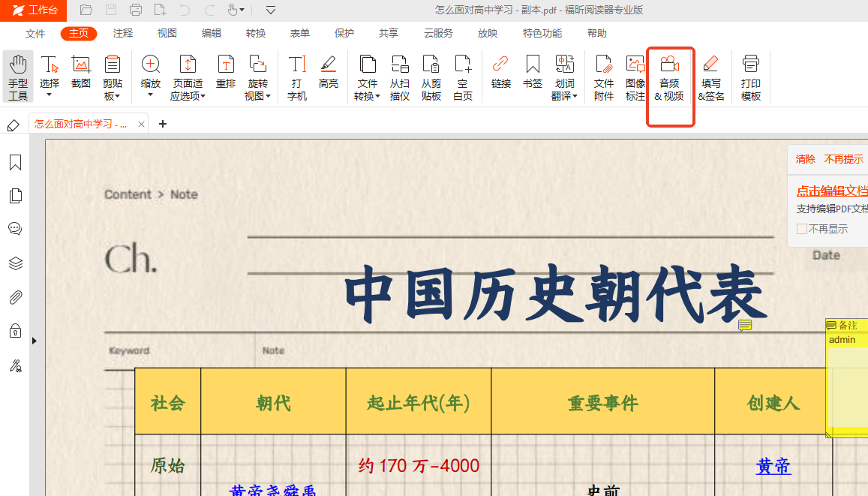The height and width of the screenshot is (496, 868).
Task: Open the bookmarks panel in left sidebar
Action: 15,163
